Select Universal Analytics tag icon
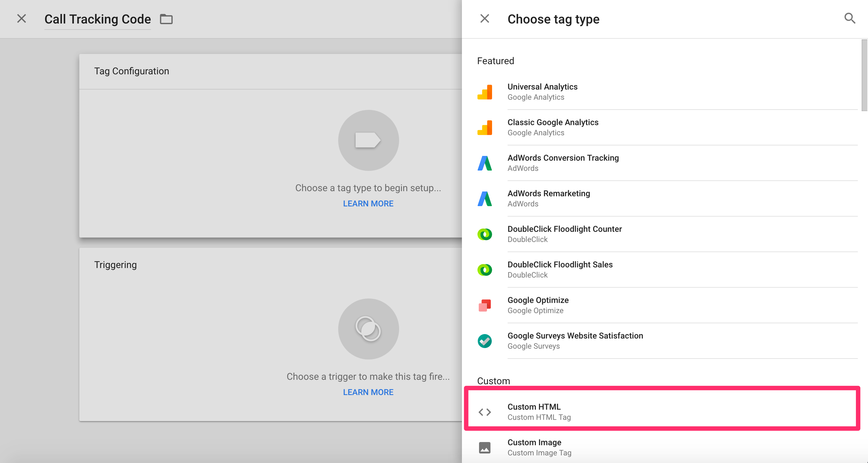This screenshot has height=463, width=868. point(484,92)
